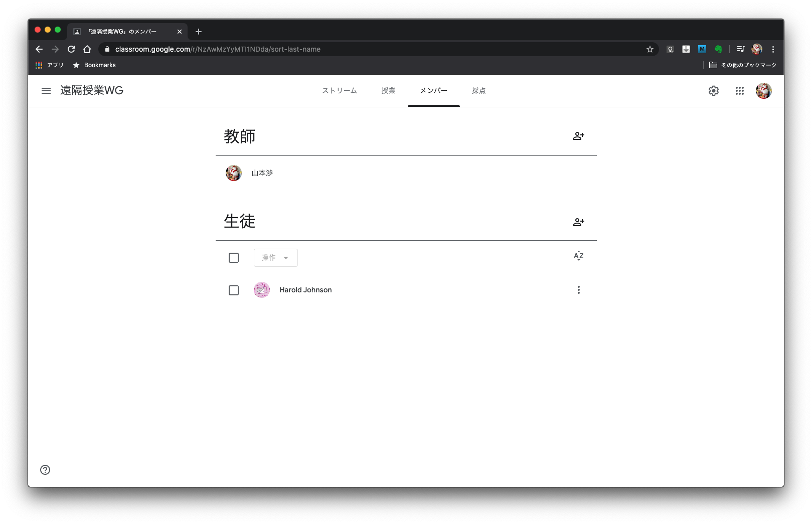Switch to the ストリーム tab
This screenshot has height=524, width=812.
(340, 91)
